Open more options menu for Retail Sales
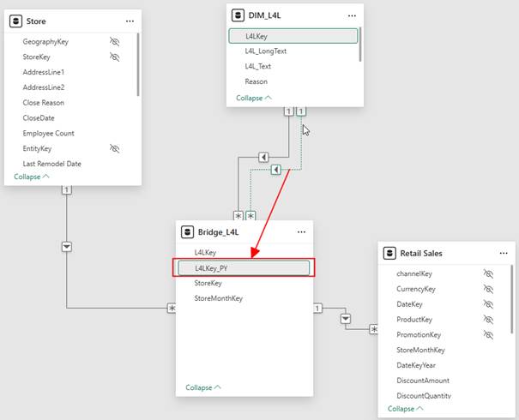 (x=502, y=254)
